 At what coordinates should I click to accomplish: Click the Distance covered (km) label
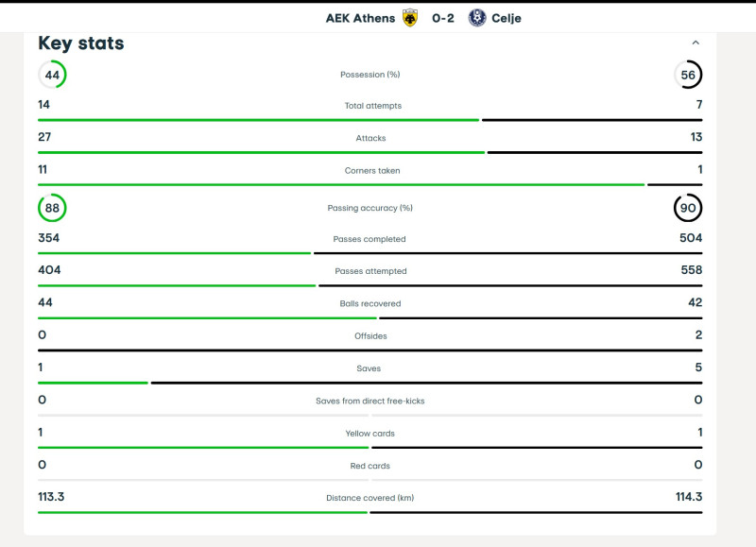click(x=370, y=498)
